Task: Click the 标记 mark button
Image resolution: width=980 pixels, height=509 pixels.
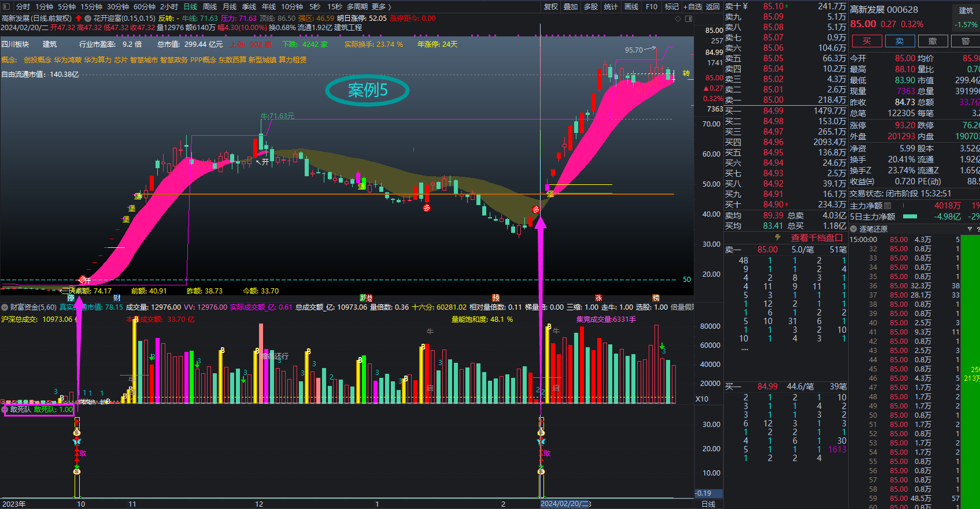Action: [x=672, y=7]
